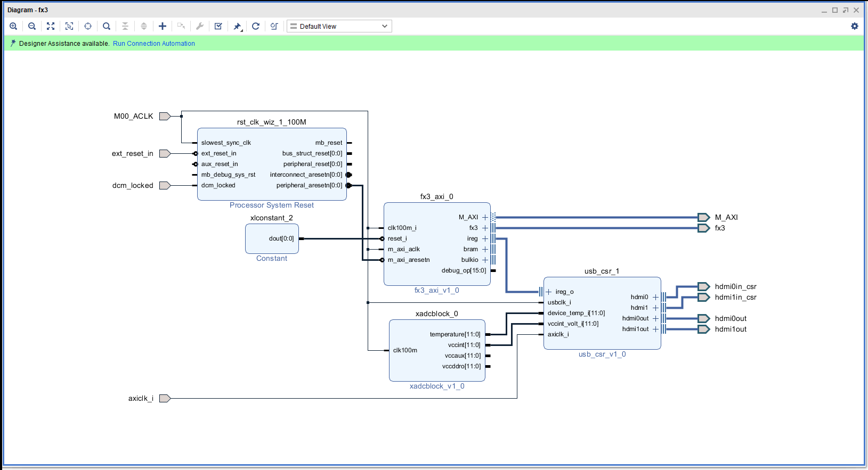Open diagram settings gear icon

point(855,26)
